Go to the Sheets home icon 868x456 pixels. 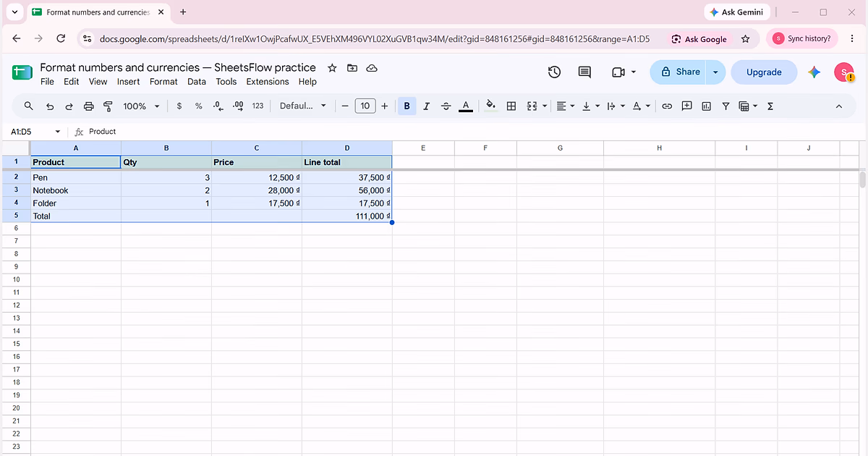pyautogui.click(x=22, y=72)
